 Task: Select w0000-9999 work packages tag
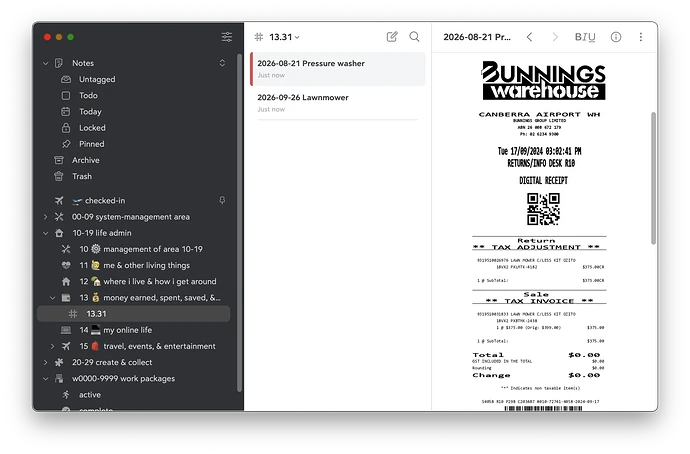[123, 379]
